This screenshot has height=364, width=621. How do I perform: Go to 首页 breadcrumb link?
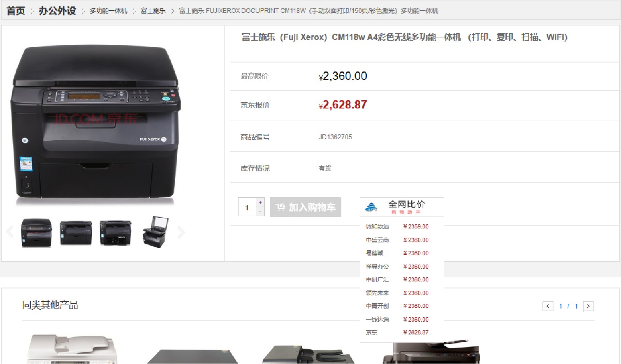[x=16, y=11]
